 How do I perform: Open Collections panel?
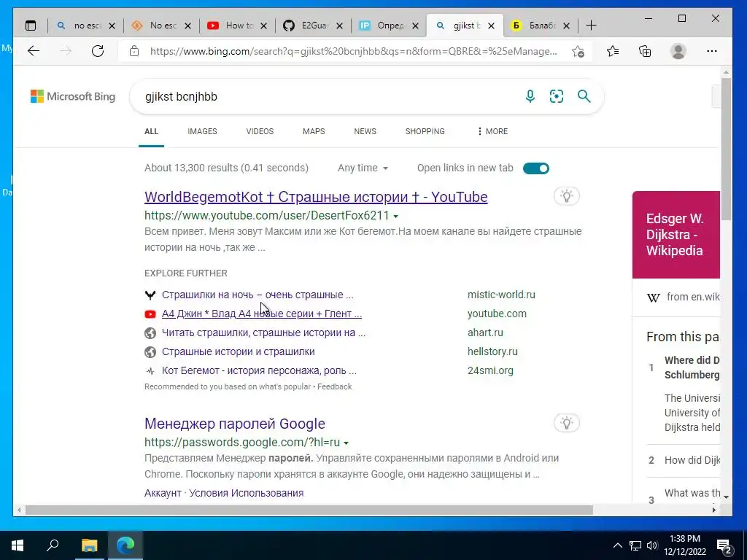pos(645,51)
